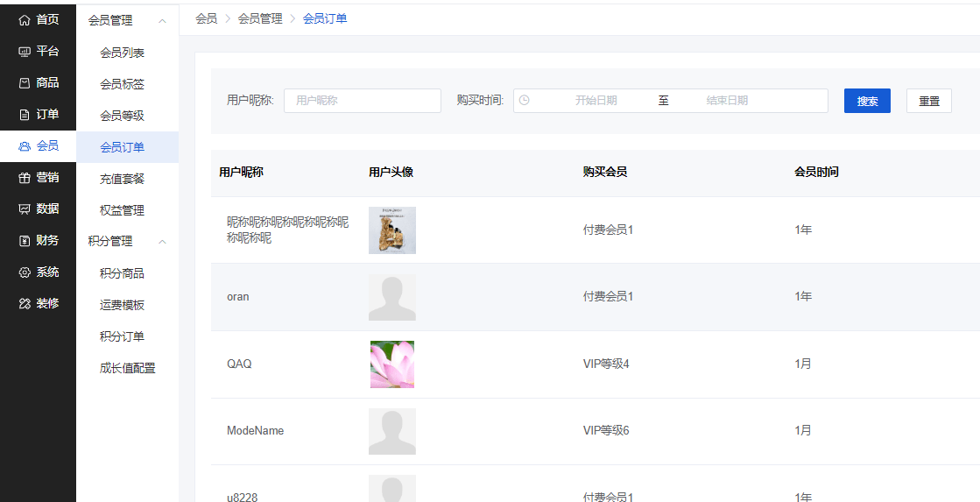Click 会员订单 in the breadcrumb

[x=325, y=19]
